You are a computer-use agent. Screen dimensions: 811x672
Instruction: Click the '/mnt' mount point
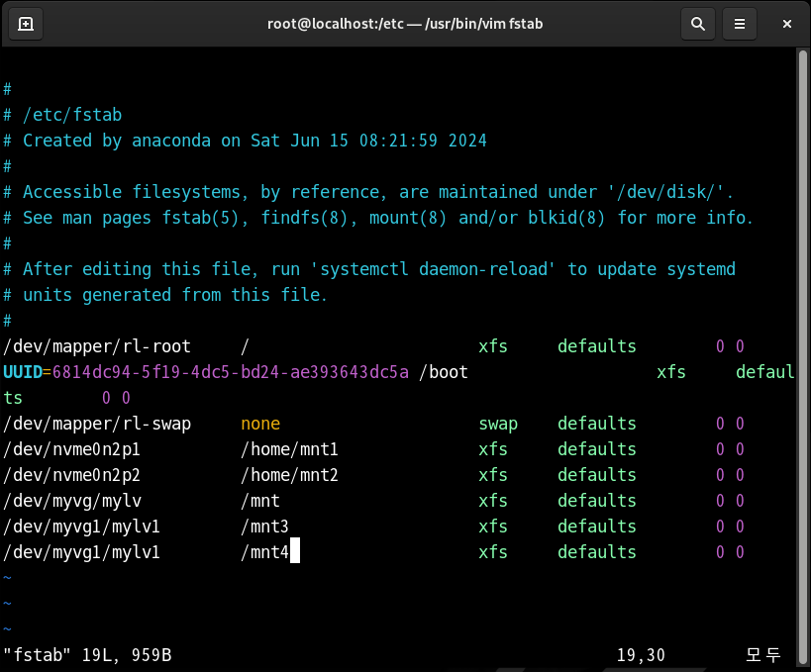(x=260, y=501)
